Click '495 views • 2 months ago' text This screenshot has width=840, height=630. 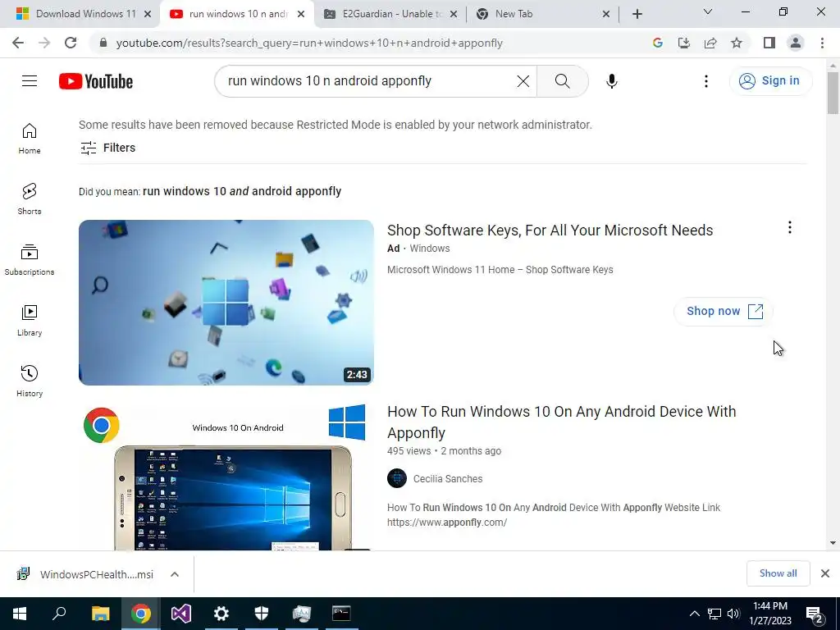pyautogui.click(x=444, y=451)
